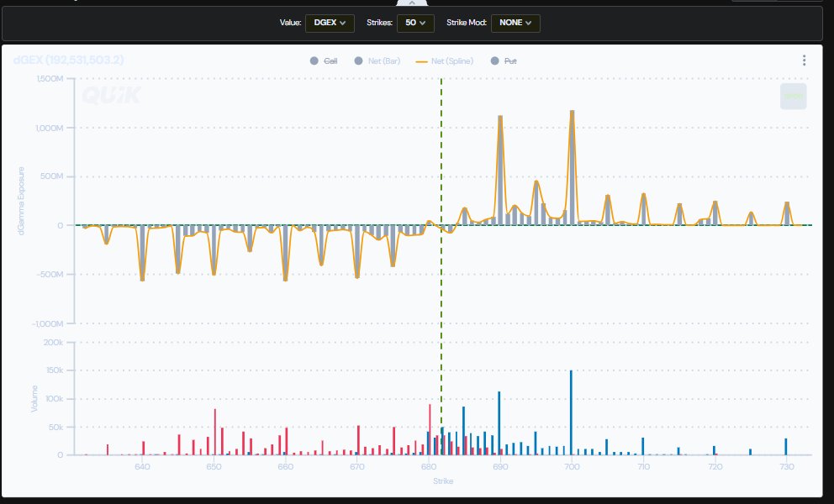The width and height of the screenshot is (834, 504).
Task: Toggle the Net (Bar) legend series
Action: click(377, 61)
